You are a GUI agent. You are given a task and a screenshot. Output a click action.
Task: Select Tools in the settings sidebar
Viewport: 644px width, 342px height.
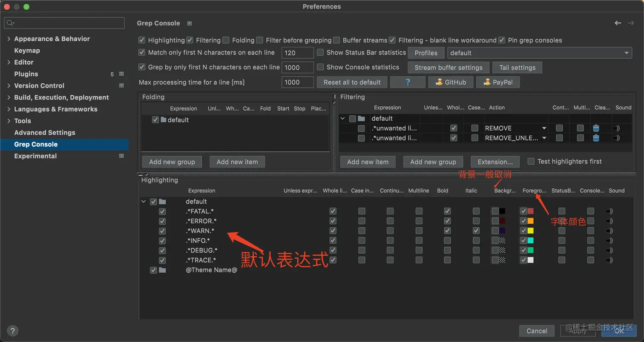pos(23,121)
